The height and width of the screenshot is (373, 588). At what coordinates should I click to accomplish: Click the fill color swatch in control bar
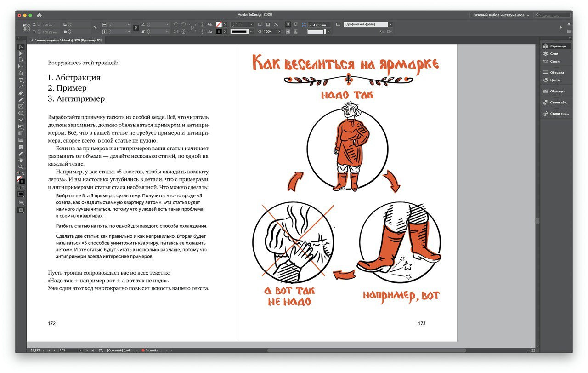coord(219,24)
